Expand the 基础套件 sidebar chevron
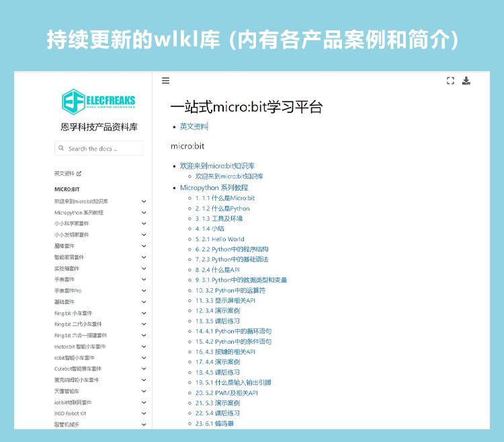 click(x=144, y=302)
